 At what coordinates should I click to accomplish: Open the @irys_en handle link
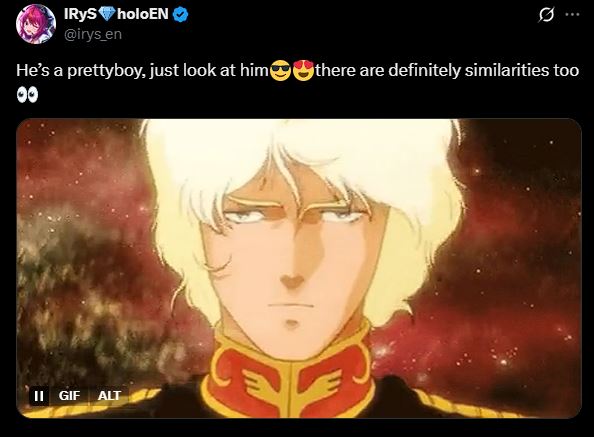(93, 34)
